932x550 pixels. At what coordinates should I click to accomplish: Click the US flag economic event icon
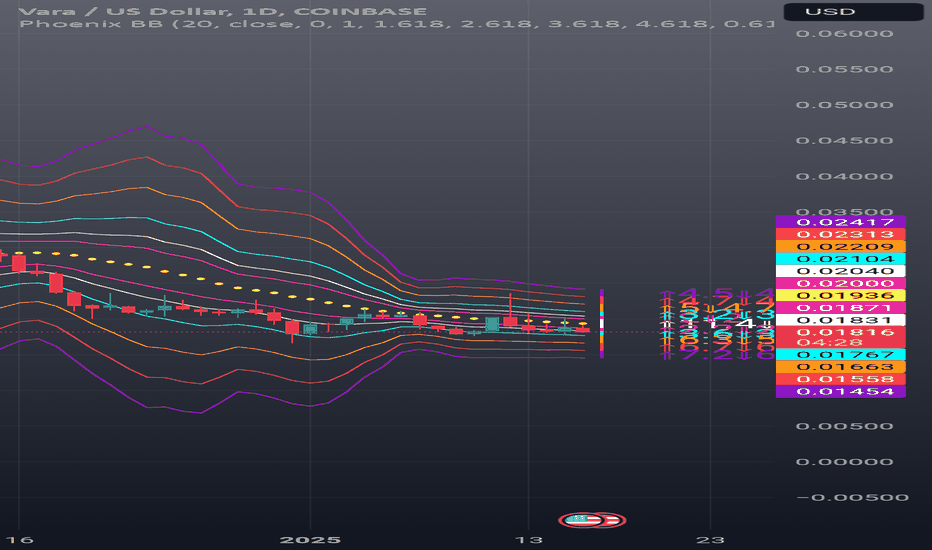581,520
